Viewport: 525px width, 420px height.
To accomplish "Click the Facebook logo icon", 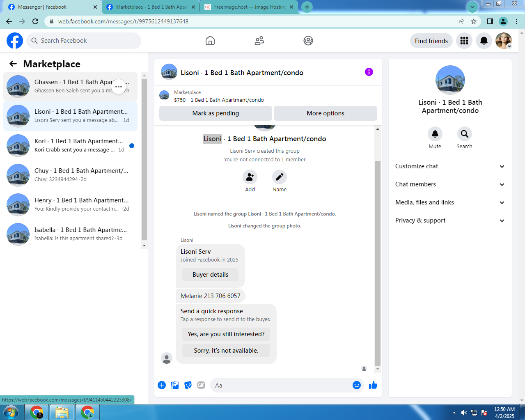I will (x=15, y=41).
